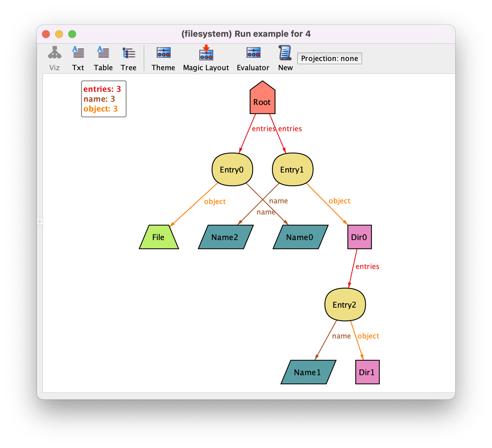Click the Viz view icon
The width and height of the screenshot is (492, 448).
point(54,58)
